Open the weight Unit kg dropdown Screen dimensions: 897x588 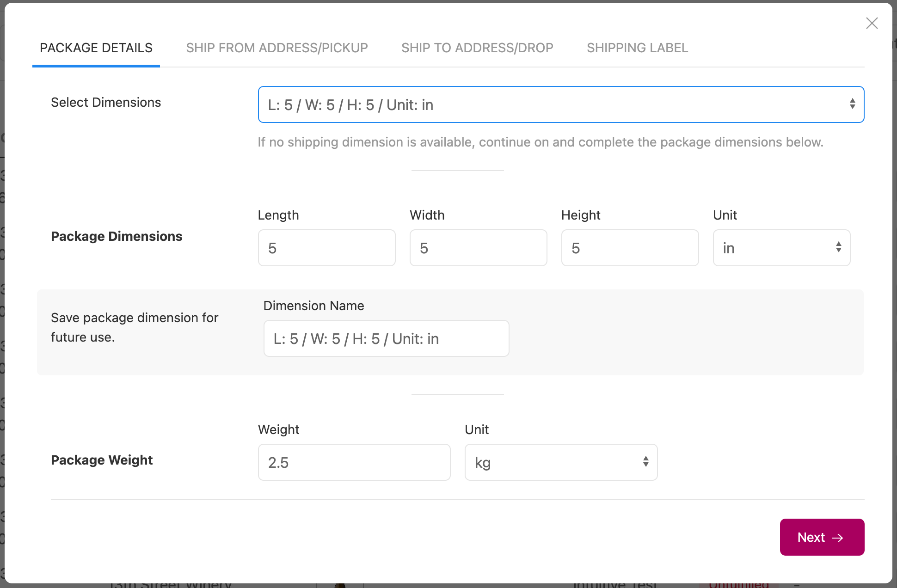[561, 462]
